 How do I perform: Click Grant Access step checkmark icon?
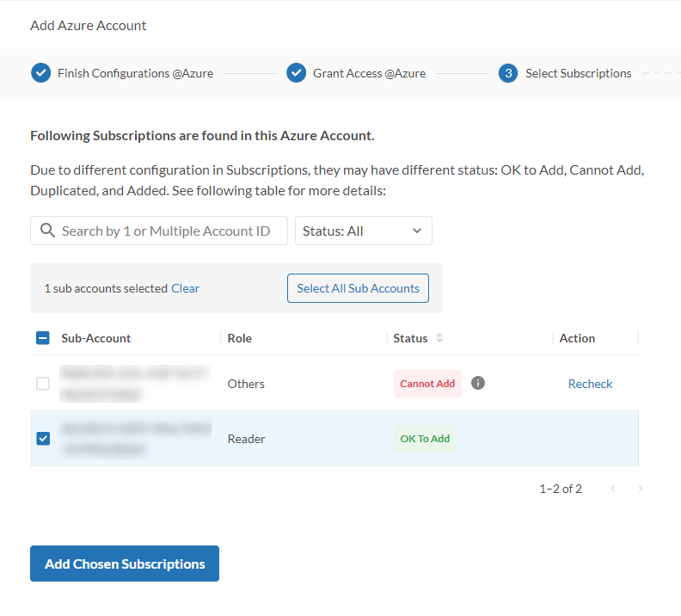pyautogui.click(x=296, y=73)
